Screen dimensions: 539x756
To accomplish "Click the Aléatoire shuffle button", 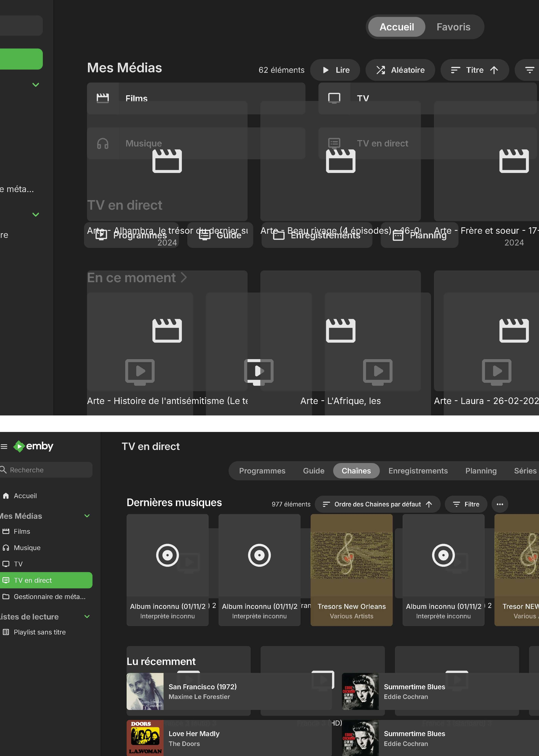I will point(400,70).
